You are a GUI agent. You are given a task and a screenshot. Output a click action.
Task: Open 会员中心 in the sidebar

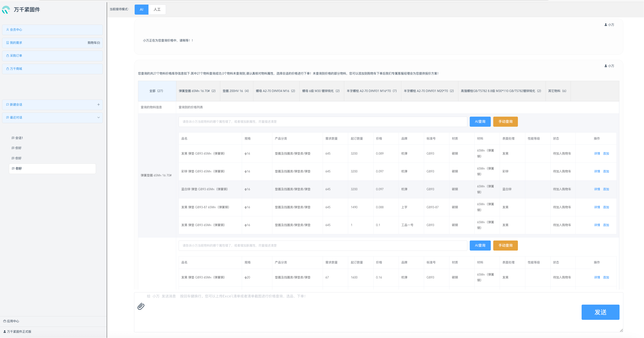coord(16,30)
